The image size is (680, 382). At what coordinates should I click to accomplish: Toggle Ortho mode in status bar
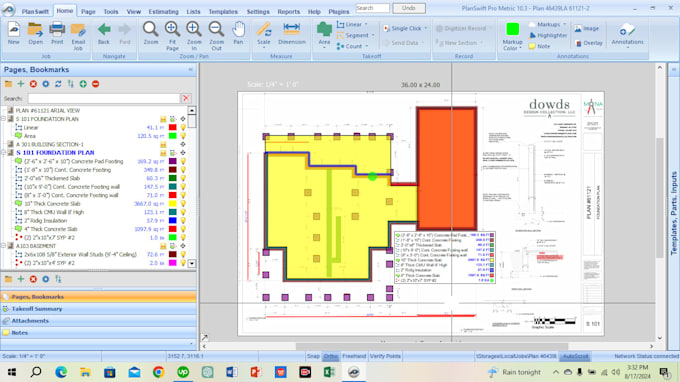pyautogui.click(x=330, y=356)
